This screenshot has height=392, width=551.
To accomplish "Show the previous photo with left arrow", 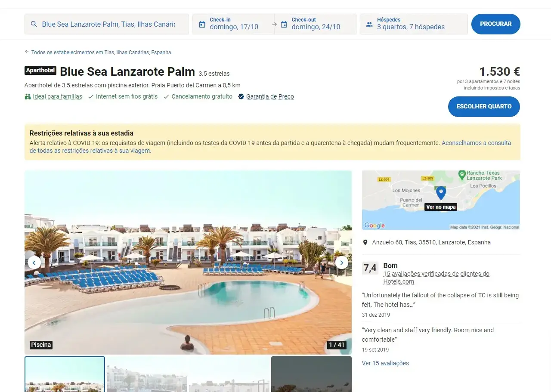I will click(x=34, y=262).
